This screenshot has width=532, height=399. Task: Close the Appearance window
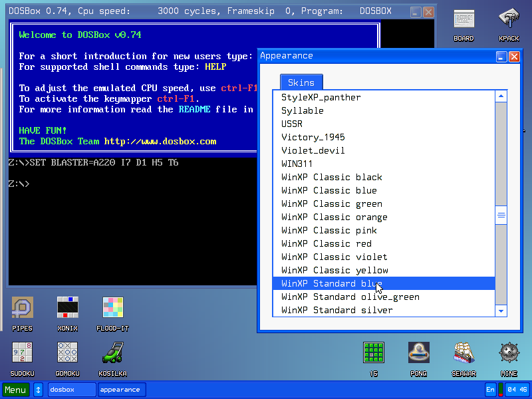tap(514, 57)
